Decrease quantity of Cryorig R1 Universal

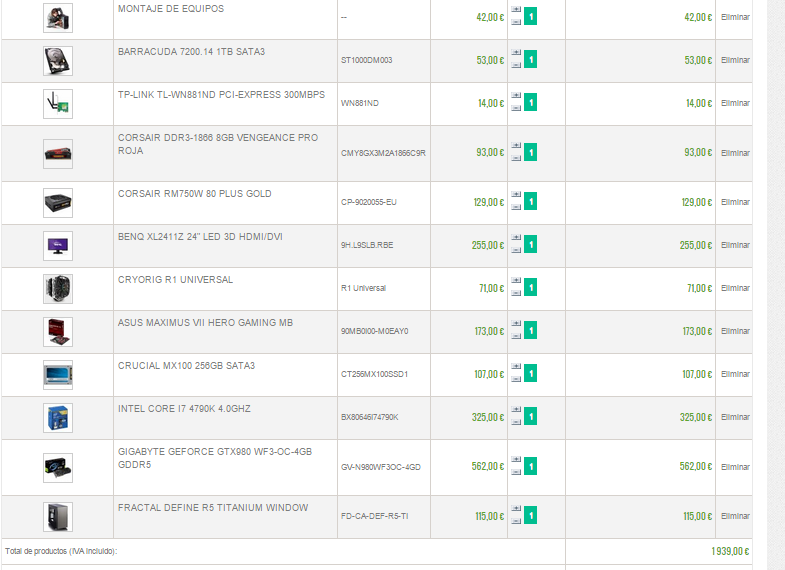click(x=516, y=293)
